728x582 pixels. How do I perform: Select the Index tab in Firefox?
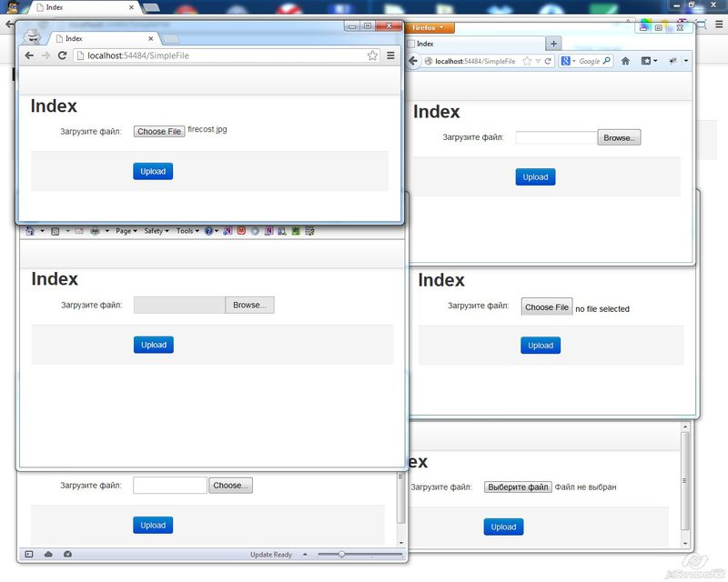point(473,44)
